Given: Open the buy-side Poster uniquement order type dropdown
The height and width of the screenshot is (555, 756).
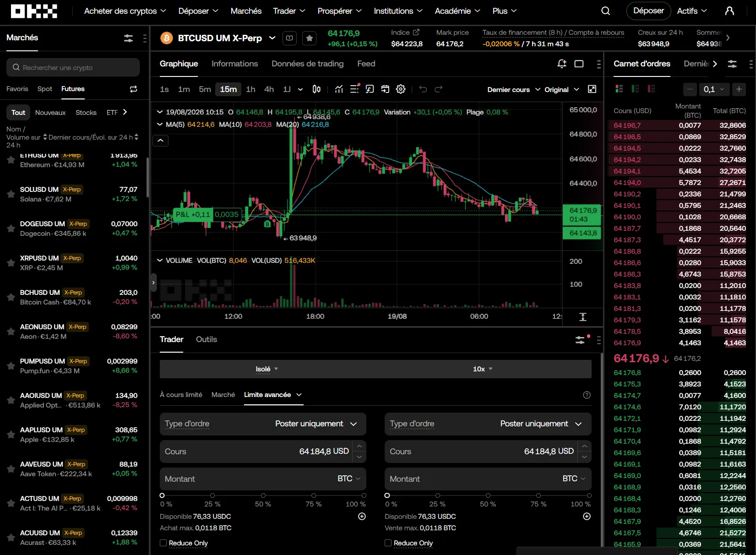Looking at the screenshot, I should click(316, 424).
